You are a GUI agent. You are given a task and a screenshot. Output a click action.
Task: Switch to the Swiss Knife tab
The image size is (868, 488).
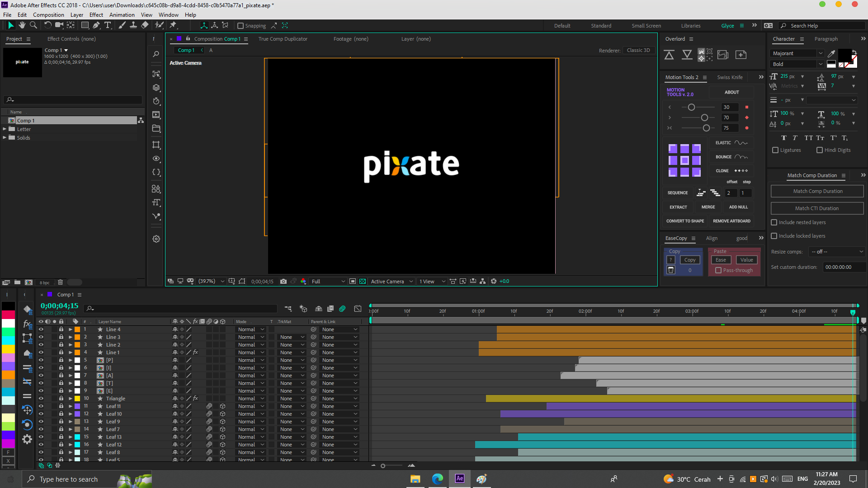coord(730,77)
